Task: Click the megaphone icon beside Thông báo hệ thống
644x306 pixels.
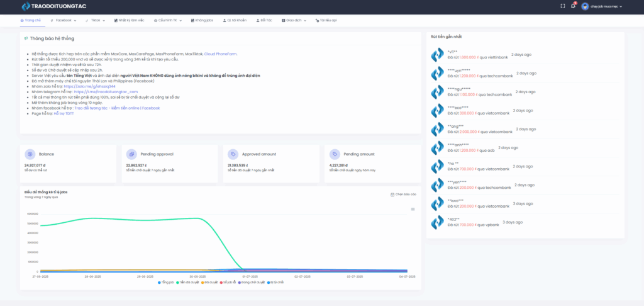Action: click(26, 38)
